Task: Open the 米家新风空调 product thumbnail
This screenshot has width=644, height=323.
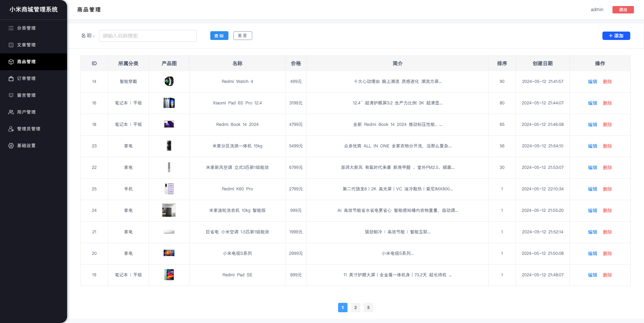Action: pyautogui.click(x=169, y=167)
